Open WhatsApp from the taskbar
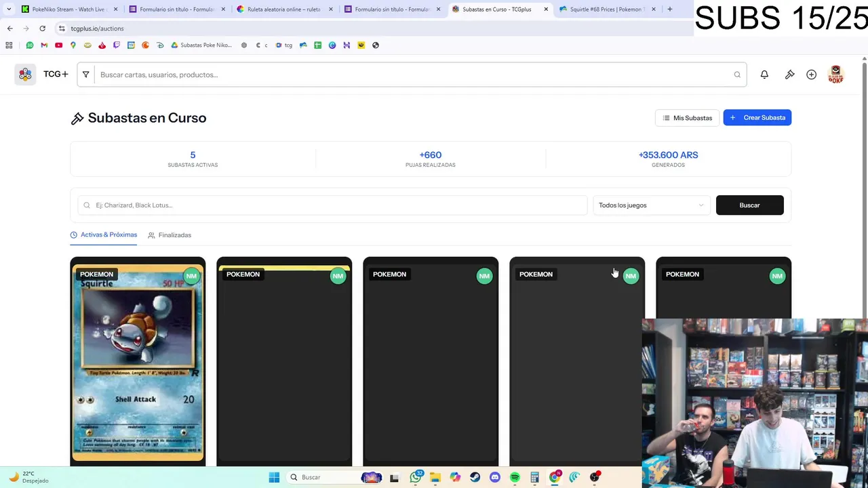Screen dimensions: 868x488 [x=415, y=477]
